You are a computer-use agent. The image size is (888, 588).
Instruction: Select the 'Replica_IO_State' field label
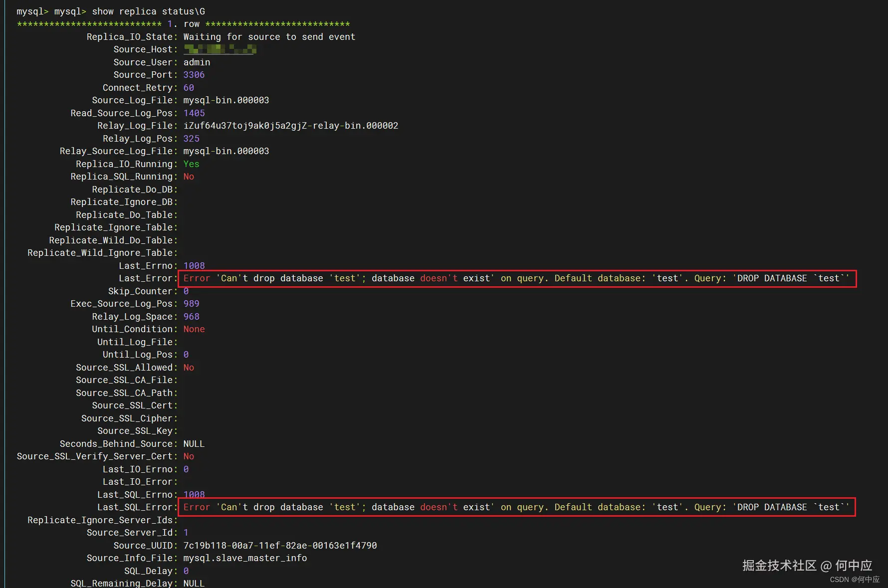pyautogui.click(x=130, y=37)
